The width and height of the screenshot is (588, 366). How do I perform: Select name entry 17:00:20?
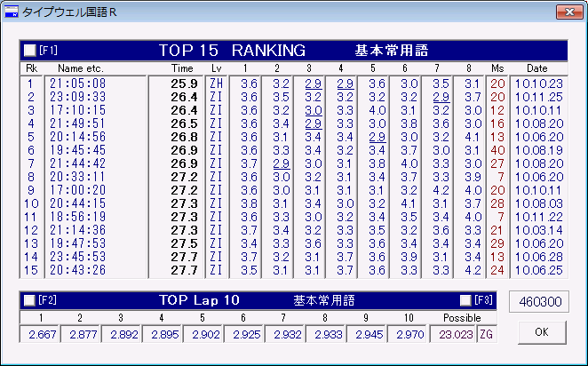coord(78,190)
